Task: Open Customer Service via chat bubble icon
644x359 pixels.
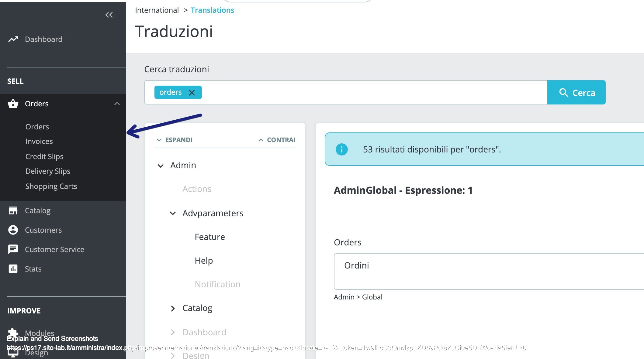Action: point(13,249)
